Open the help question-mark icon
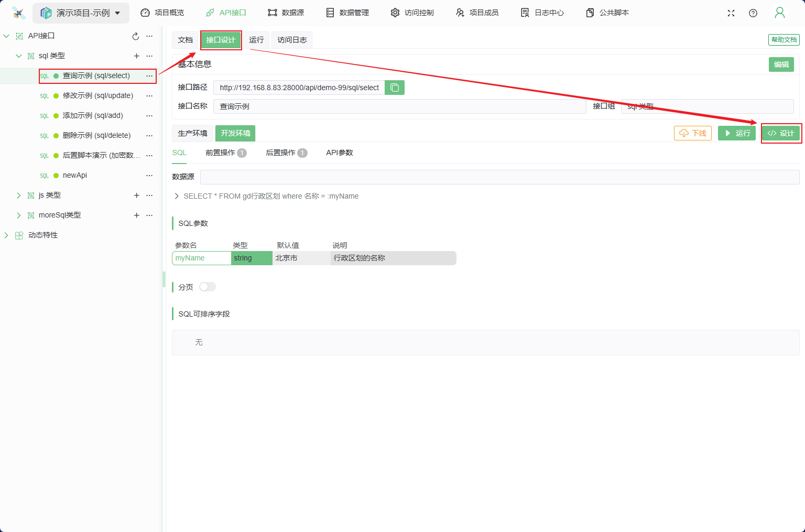The image size is (805, 532). (753, 13)
